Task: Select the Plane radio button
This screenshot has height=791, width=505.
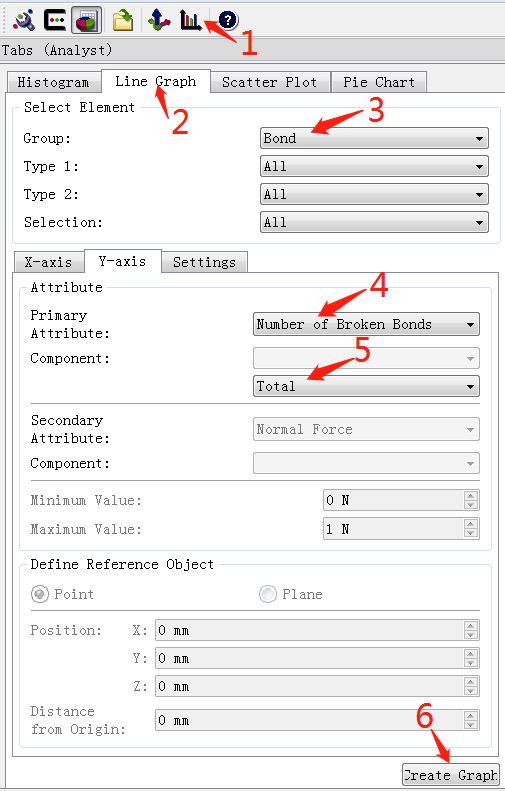Action: click(268, 594)
